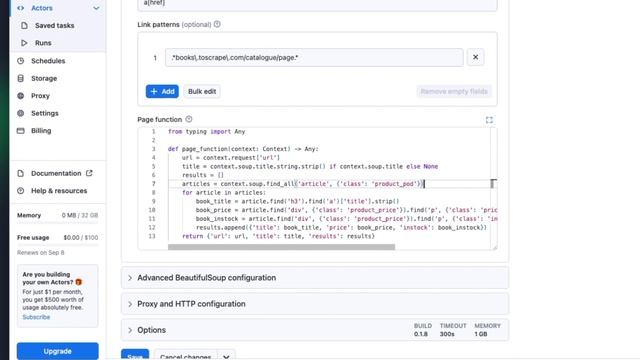
Task: Open the Actors section
Action: (42, 8)
